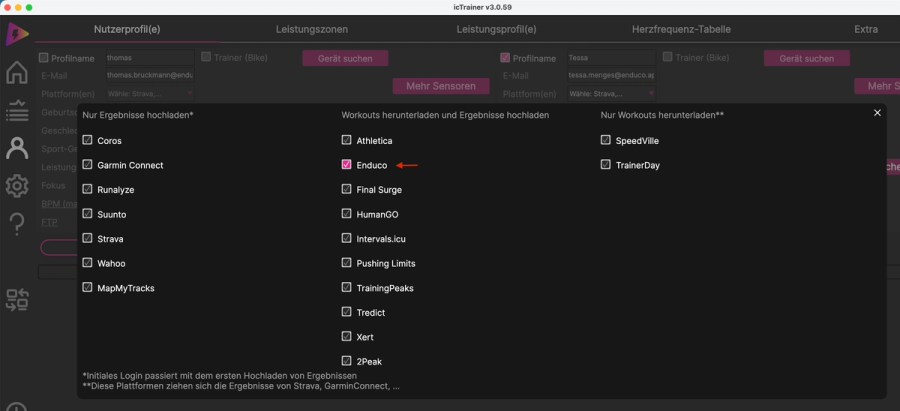
Task: Click the 'Nur Workouts herunterladen**' heading
Action: pos(662,115)
